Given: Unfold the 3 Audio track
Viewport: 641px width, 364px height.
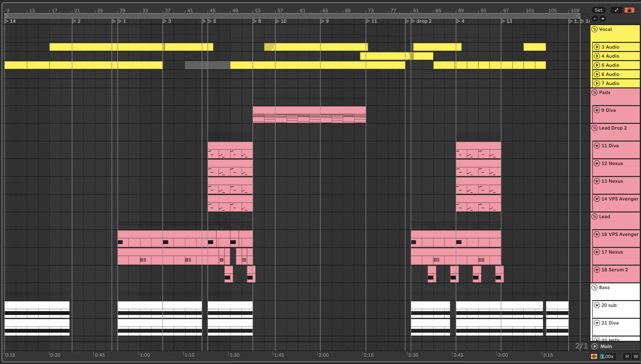Looking at the screenshot, I should 597,47.
